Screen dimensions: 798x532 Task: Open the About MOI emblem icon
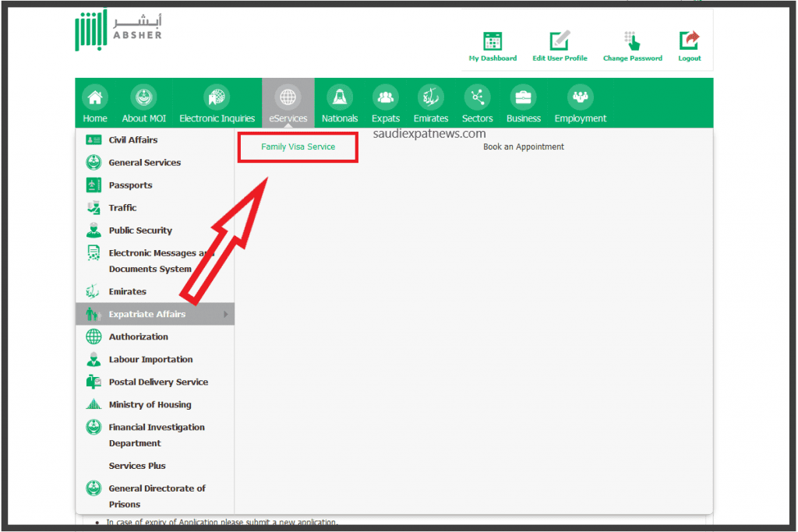(143, 97)
